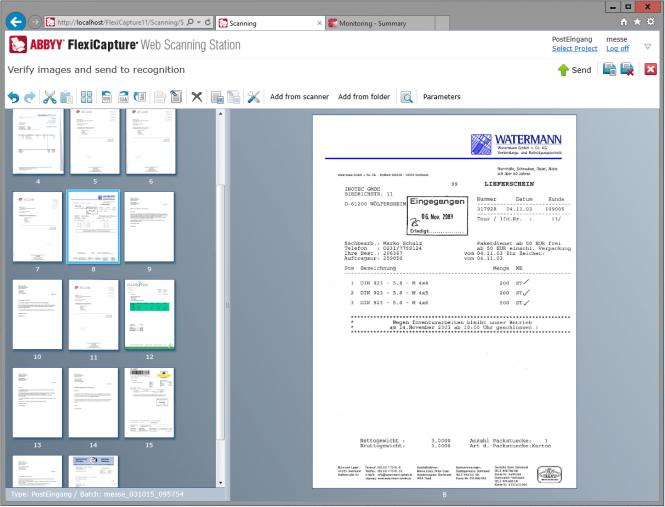Click the grayed second overlapping-pages icon
The height and width of the screenshot is (507, 665).
tap(234, 97)
